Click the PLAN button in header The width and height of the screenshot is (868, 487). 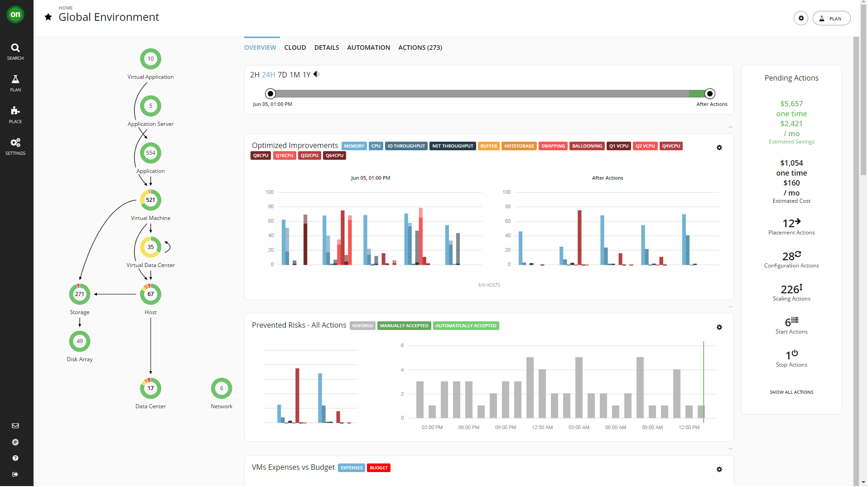pyautogui.click(x=831, y=19)
